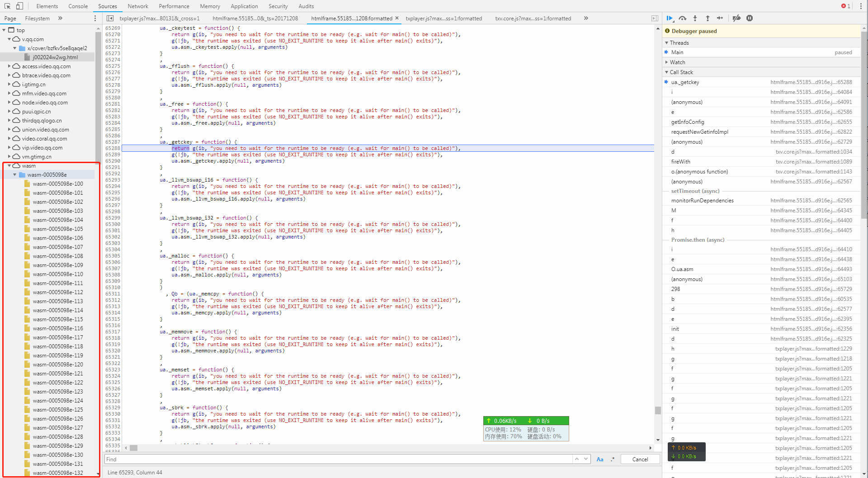Image resolution: width=868 pixels, height=478 pixels.
Task: Click the debugger sidebar scrollbar thumb
Action: point(864,124)
